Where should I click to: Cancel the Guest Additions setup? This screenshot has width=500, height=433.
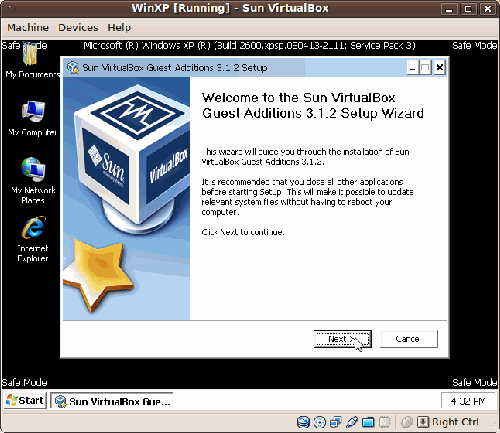click(x=409, y=339)
